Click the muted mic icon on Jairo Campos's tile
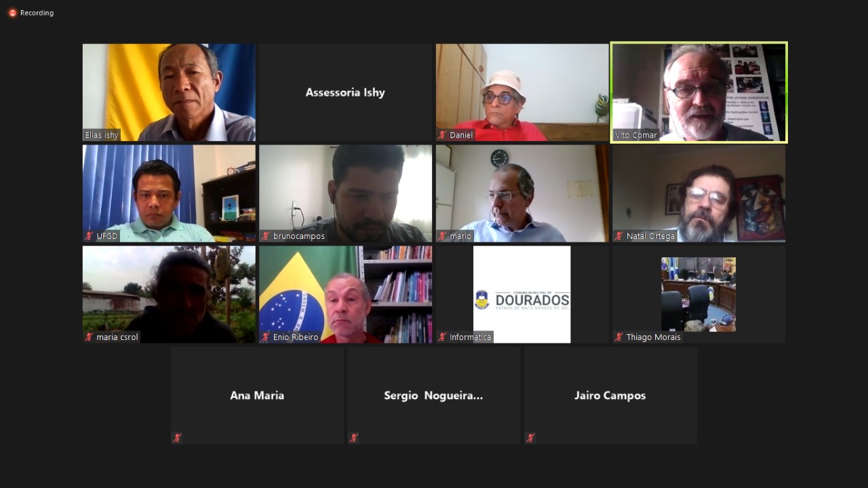The width and height of the screenshot is (868, 488). [530, 438]
